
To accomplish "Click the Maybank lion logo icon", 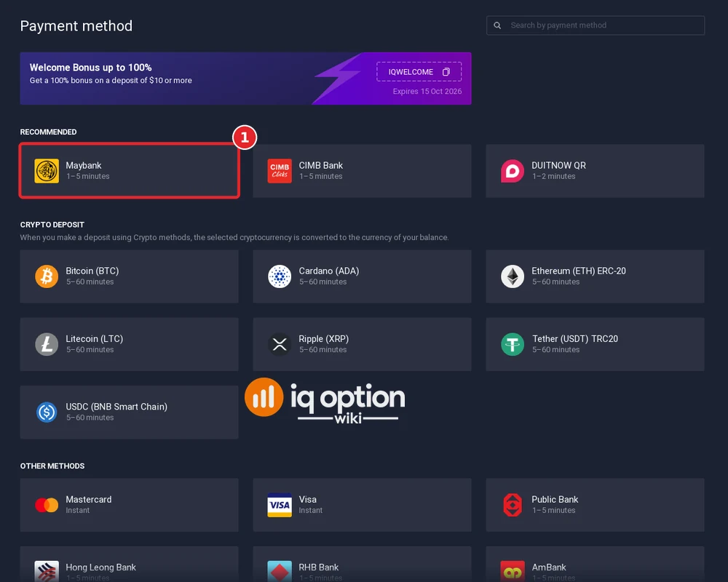I will click(x=47, y=171).
